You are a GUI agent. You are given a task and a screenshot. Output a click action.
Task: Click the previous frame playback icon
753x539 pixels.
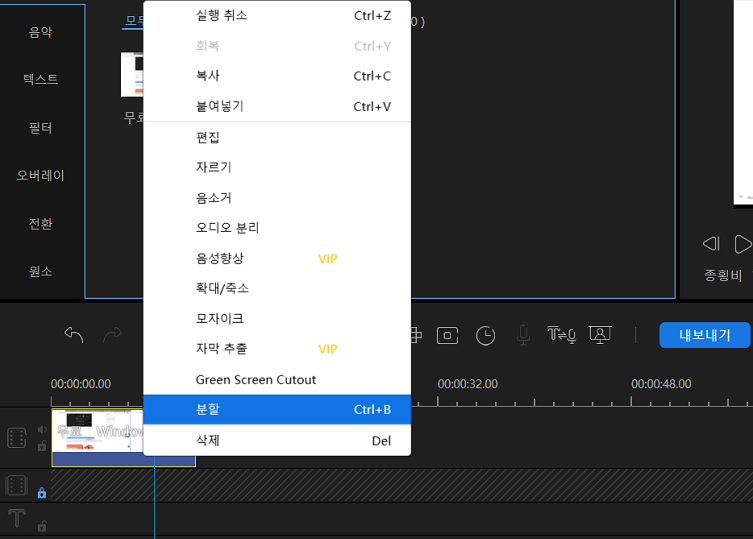pos(711,244)
